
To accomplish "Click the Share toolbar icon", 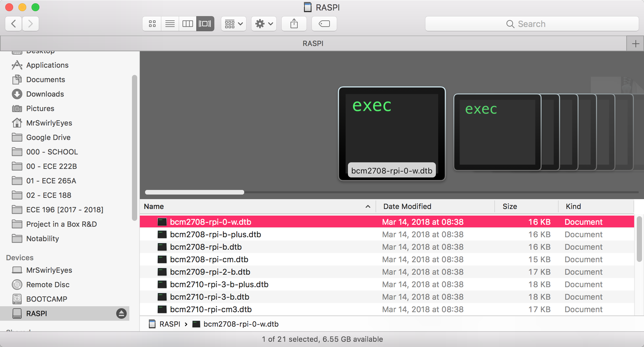I will click(294, 24).
